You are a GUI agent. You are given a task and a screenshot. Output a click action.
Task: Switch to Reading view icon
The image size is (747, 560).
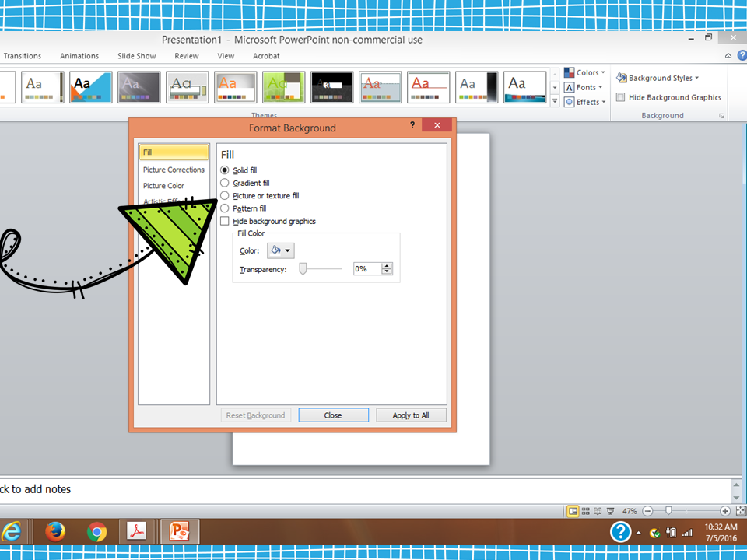coord(598,512)
